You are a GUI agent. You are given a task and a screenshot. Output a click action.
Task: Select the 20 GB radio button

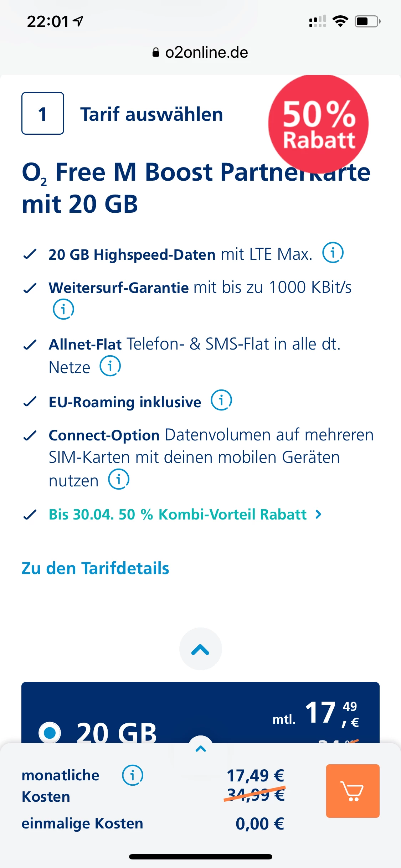(x=50, y=732)
